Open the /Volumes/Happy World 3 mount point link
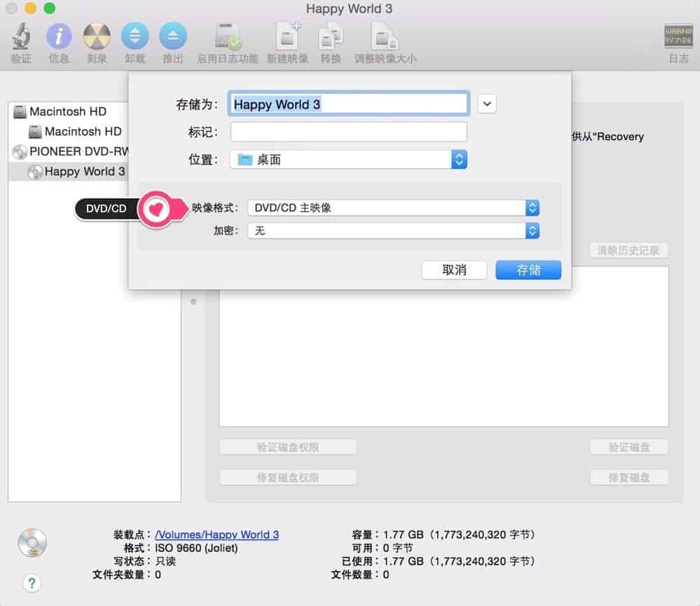700x606 pixels. point(217,535)
